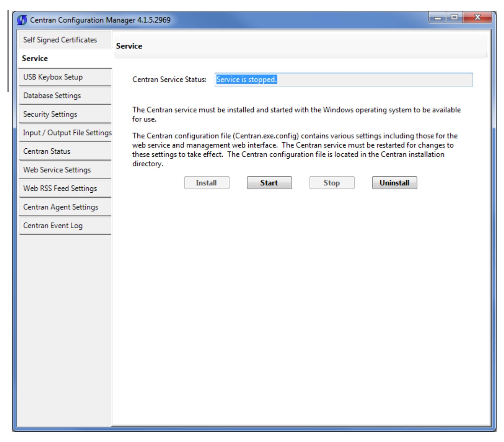Click the Stop service button
This screenshot has height=442, width=504.
coord(332,183)
